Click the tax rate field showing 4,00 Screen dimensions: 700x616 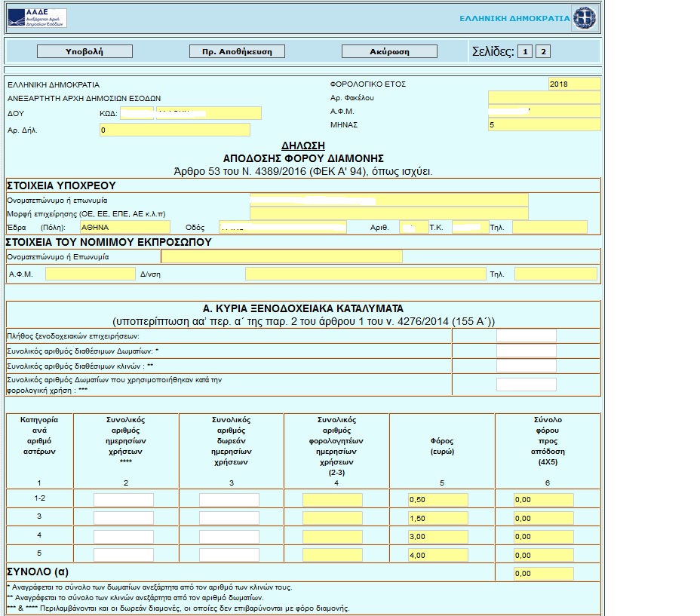[x=437, y=556]
